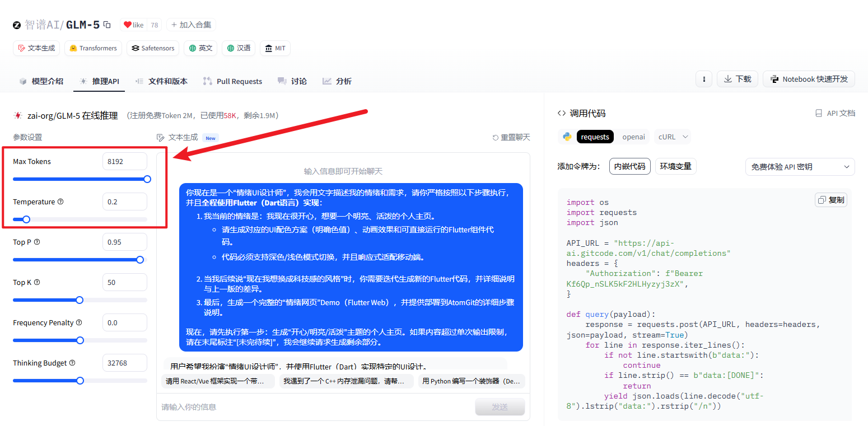Image resolution: width=868 pixels, height=426 pixels.
Task: Click the Python logo icon
Action: click(x=567, y=137)
